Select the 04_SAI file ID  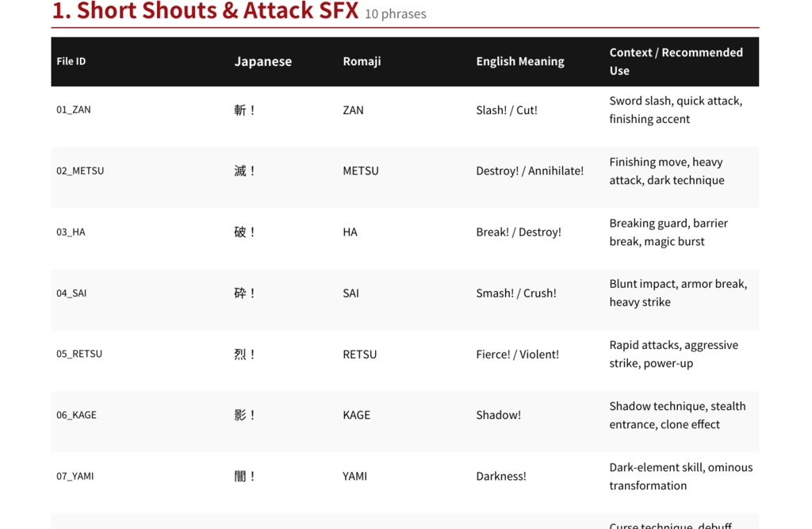click(71, 293)
